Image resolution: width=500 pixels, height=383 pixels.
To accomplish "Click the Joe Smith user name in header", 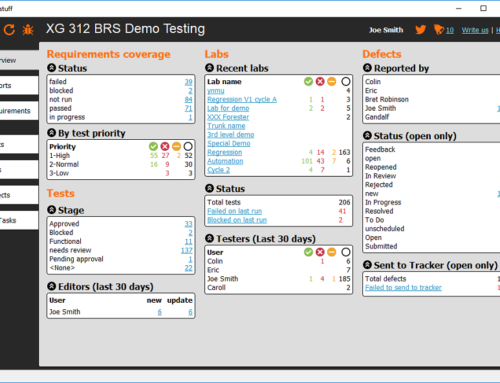I will click(x=386, y=30).
